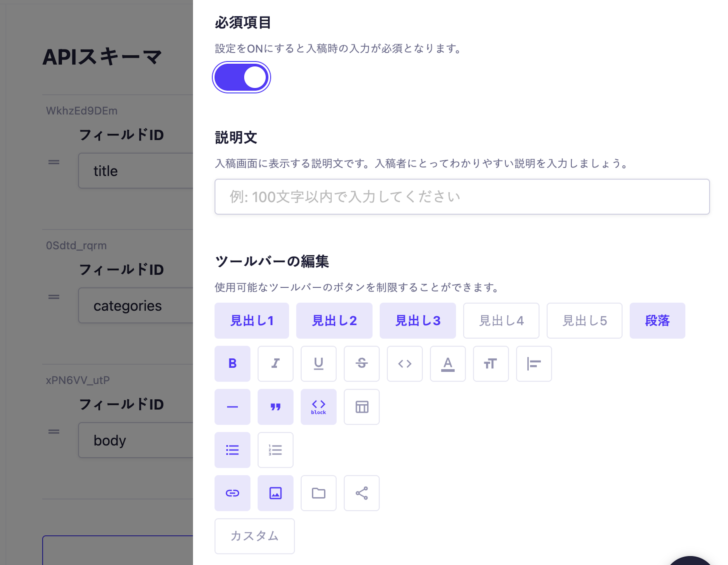This screenshot has height=565, width=728.
Task: Enable the ordered list icon button
Action: click(x=275, y=450)
